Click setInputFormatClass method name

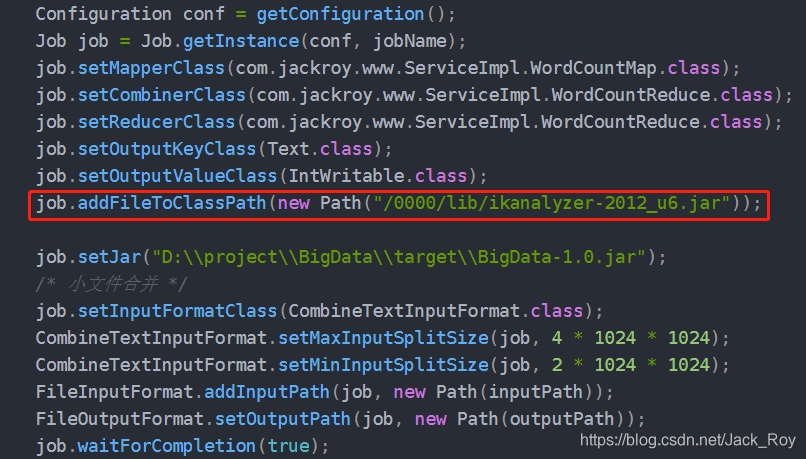(x=177, y=311)
